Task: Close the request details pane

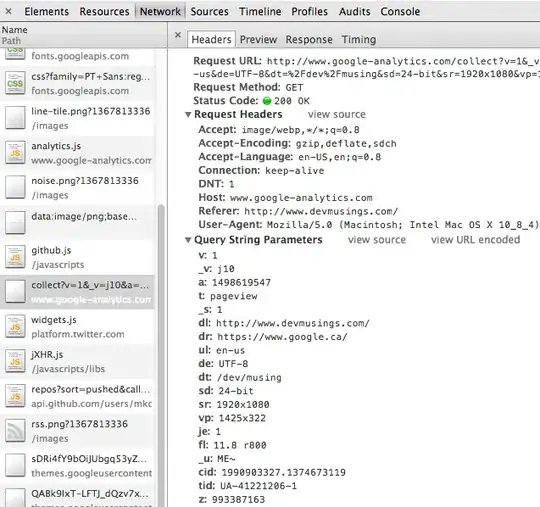Action: point(178,35)
